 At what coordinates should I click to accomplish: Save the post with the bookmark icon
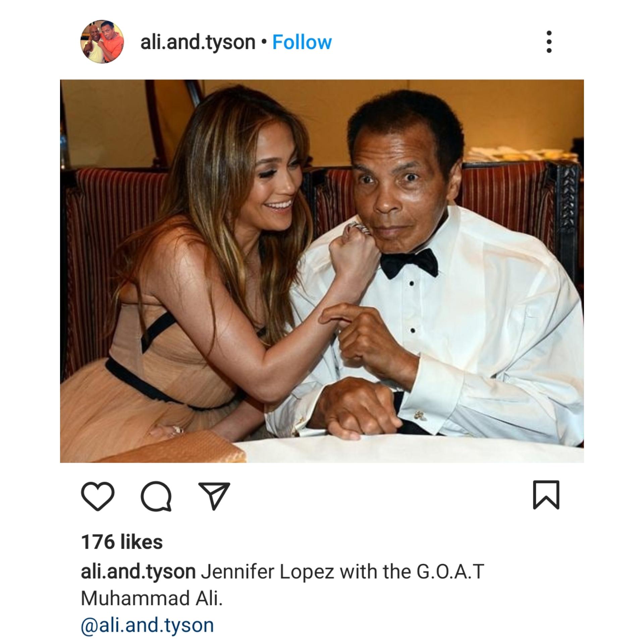[546, 495]
